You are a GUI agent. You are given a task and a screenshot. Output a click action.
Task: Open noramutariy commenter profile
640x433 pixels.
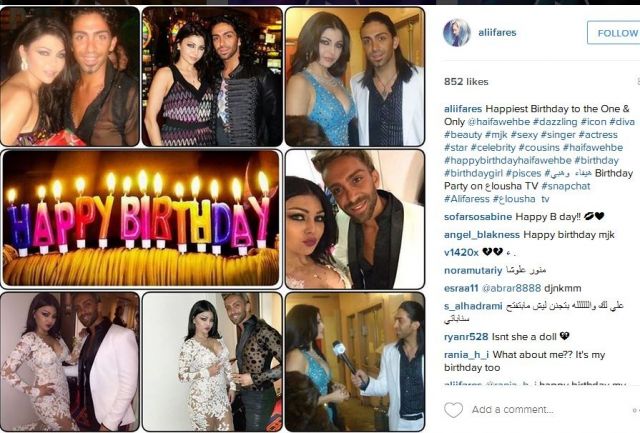point(473,270)
